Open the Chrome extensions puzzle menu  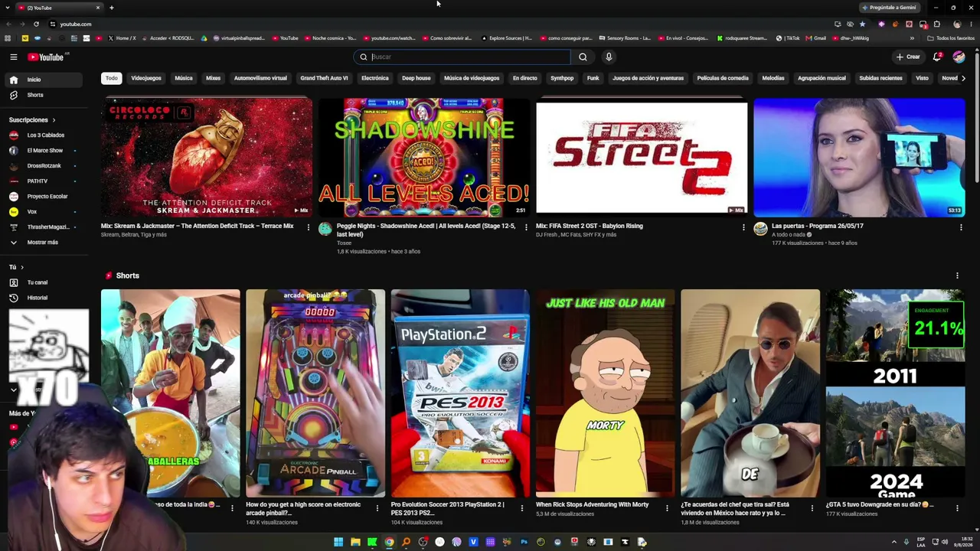(936, 24)
